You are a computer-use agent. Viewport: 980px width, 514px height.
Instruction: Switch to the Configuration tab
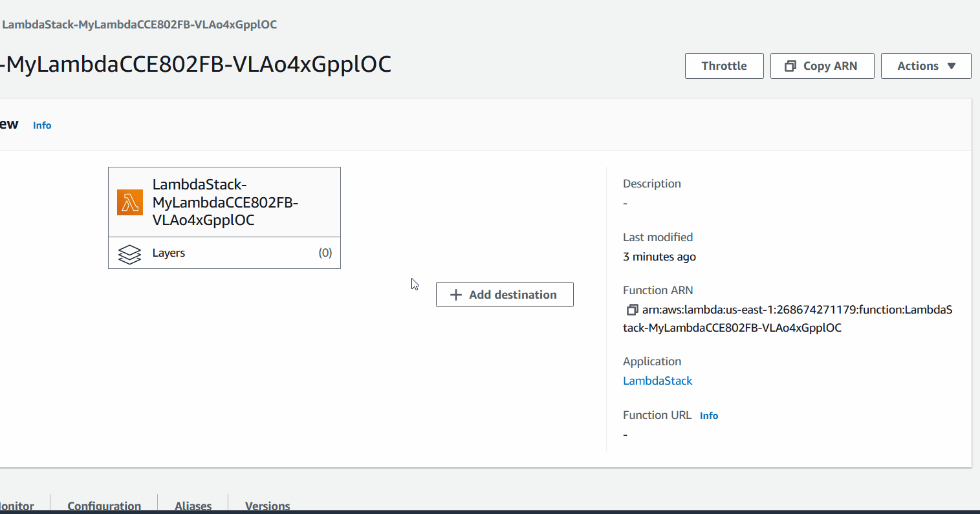coord(104,506)
